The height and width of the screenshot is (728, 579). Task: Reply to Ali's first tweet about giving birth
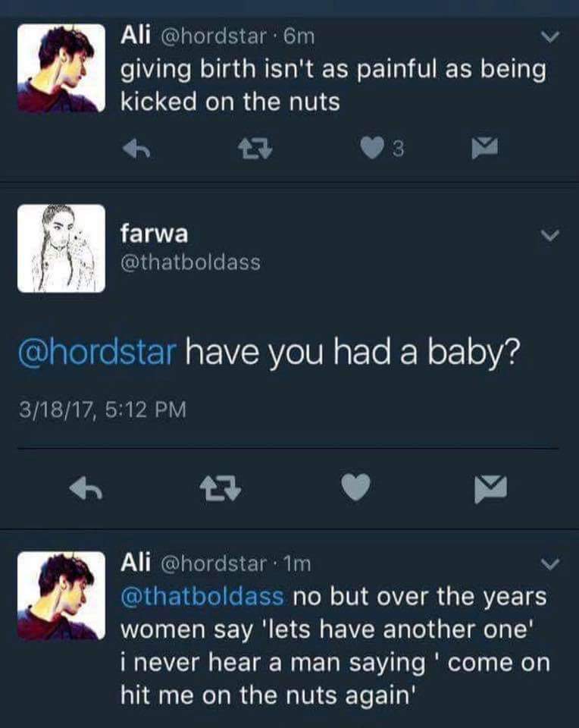click(136, 151)
